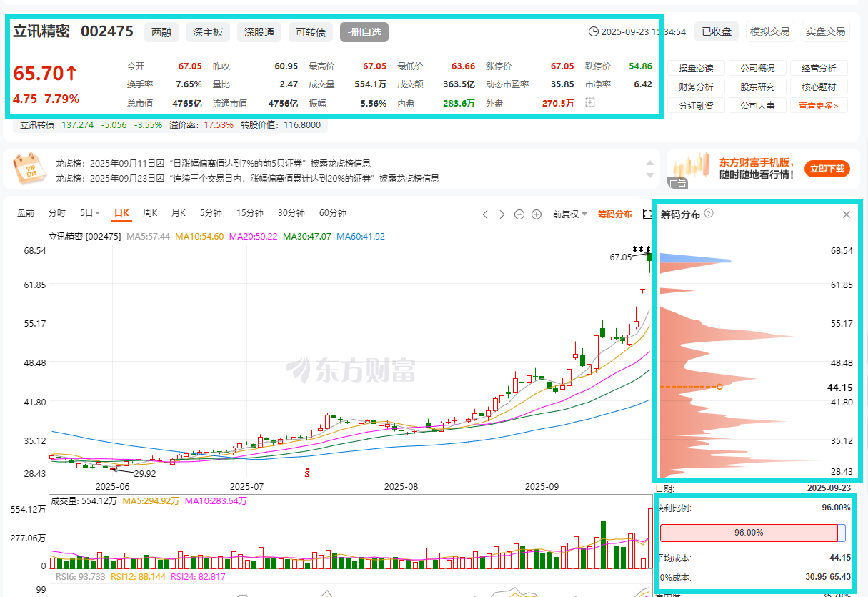
Task: Close the 筹码分布 panel
Action: [x=847, y=214]
